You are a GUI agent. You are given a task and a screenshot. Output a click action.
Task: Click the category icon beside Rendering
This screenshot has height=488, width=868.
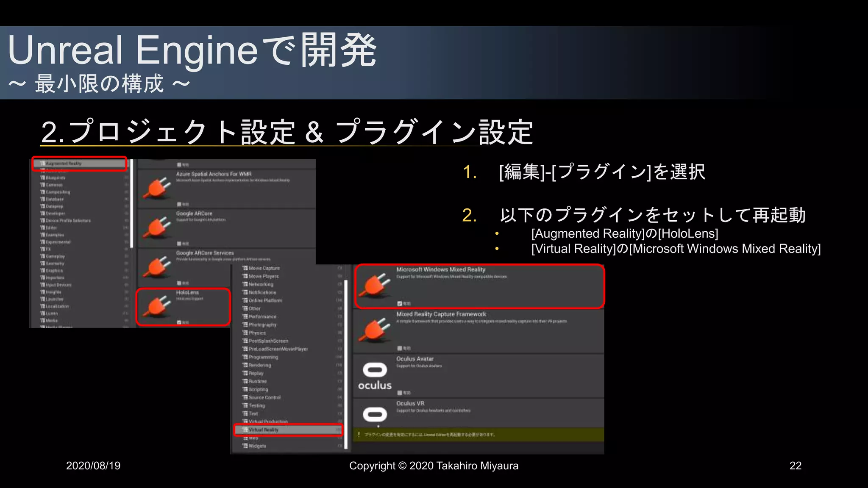(245, 365)
